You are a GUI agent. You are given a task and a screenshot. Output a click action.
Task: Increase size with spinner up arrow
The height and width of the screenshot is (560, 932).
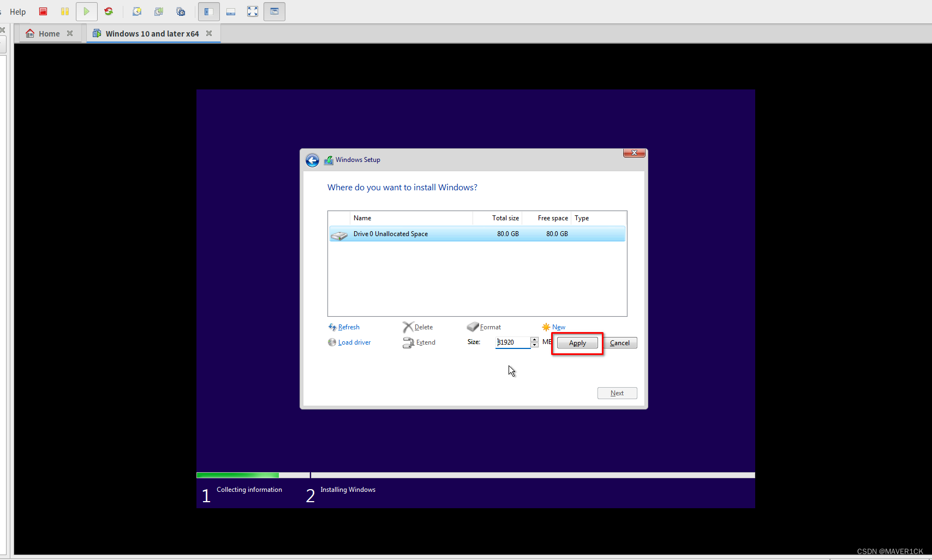point(534,339)
